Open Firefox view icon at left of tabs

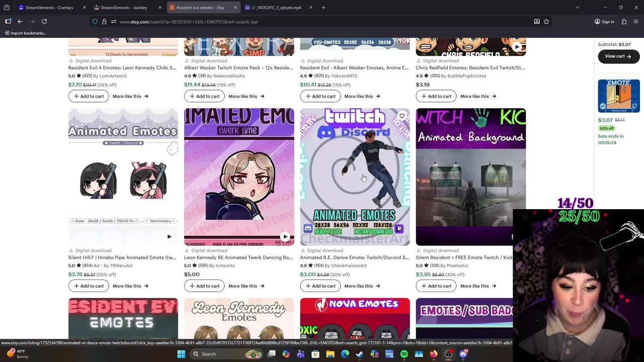7,8
